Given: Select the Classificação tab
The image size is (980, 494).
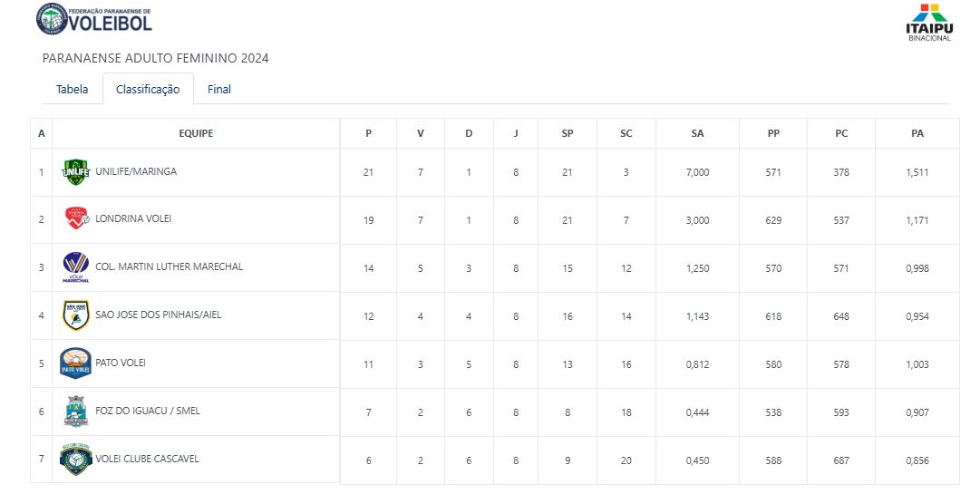Looking at the screenshot, I should (148, 90).
